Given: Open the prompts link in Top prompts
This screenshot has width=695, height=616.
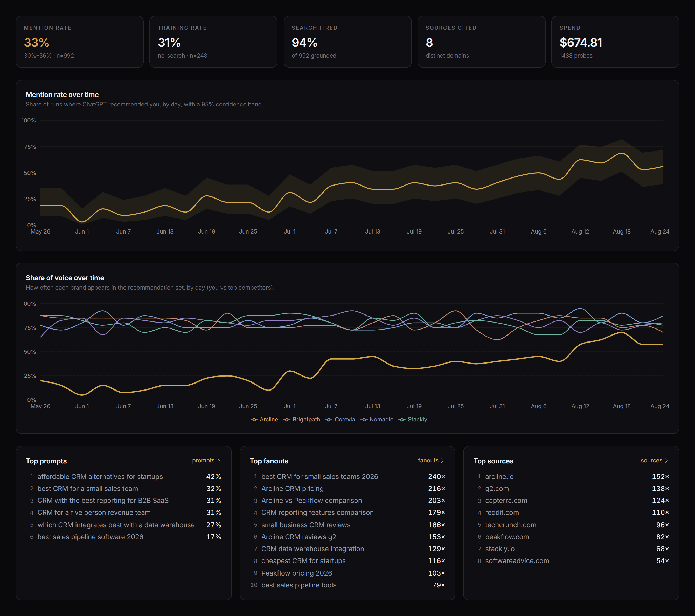Looking at the screenshot, I should 206,460.
